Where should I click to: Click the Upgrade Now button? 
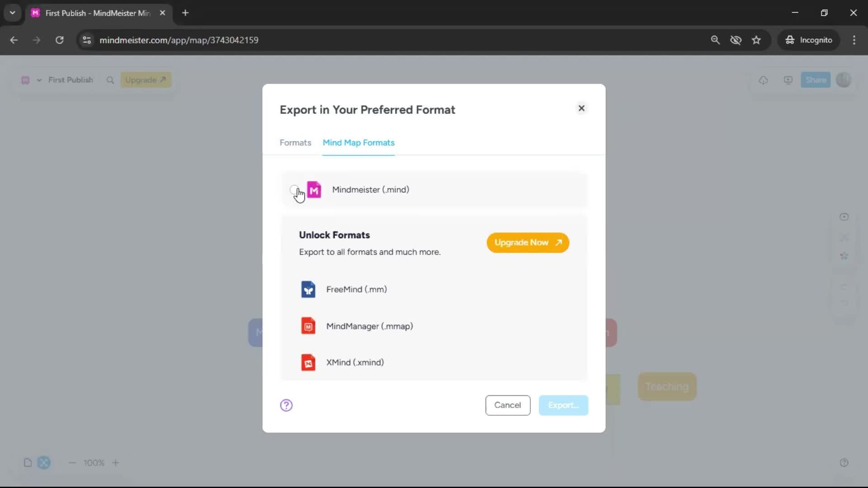tap(528, 243)
